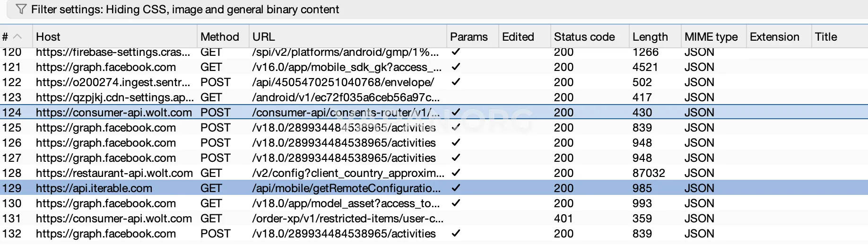Select the /api/mobile/getRemoteConfiguratio URL
Screen dimensions: 868x246
pyautogui.click(x=347, y=188)
